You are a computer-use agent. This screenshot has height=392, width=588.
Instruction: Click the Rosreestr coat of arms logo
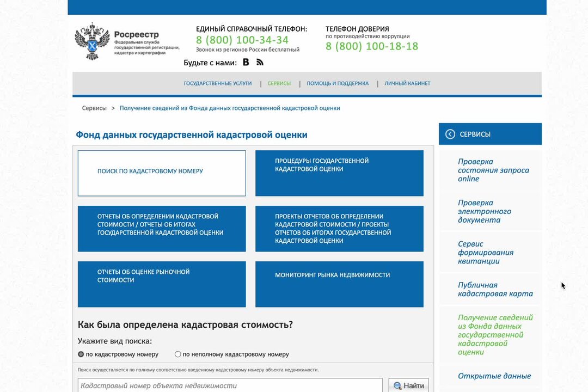pos(91,41)
